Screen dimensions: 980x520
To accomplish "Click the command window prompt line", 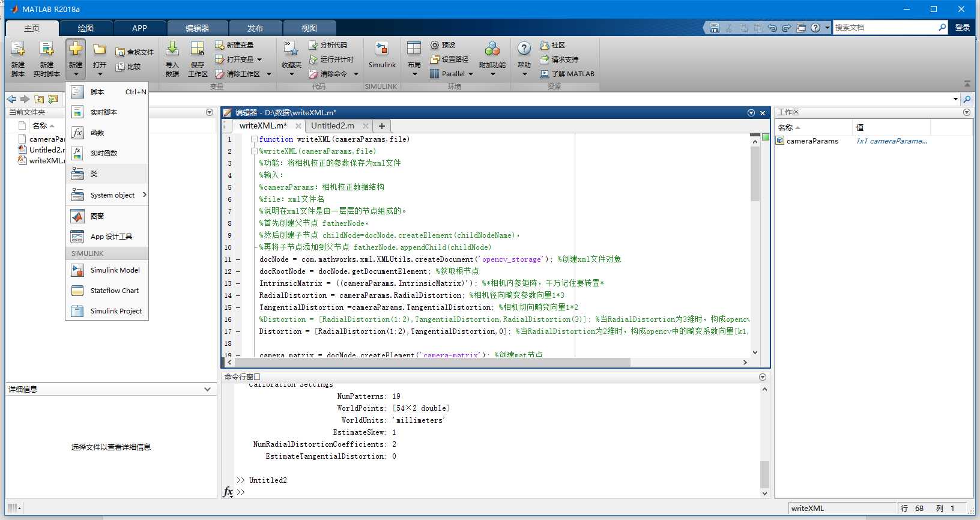I will [x=498, y=492].
